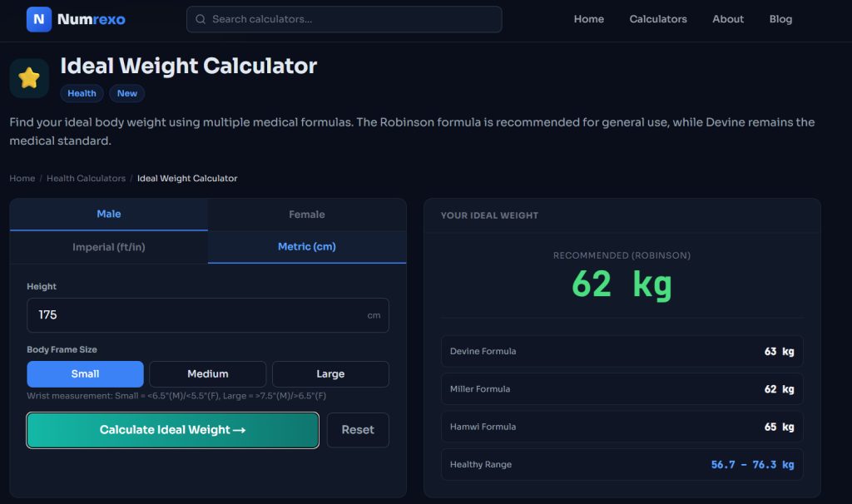Click the yellow star calculator icon

pos(29,78)
